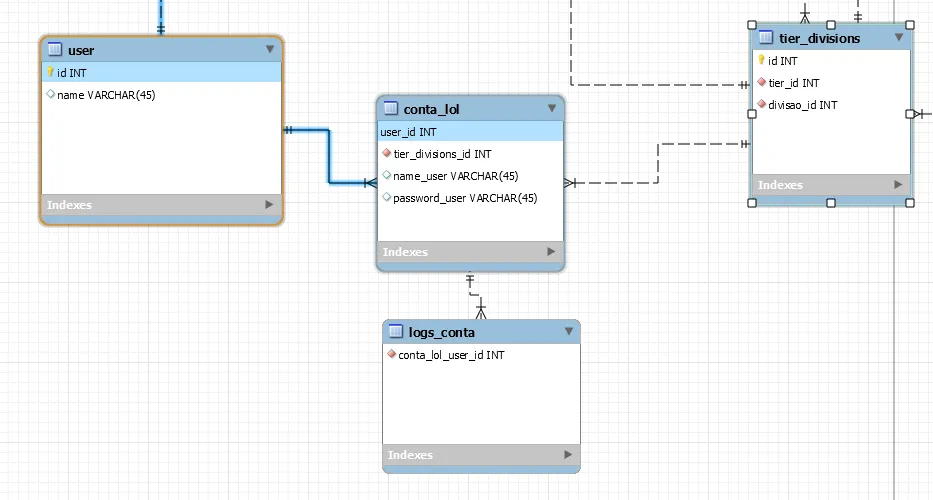The image size is (933, 500).
Task: Click the foreign key diamond of tier_divisions_id
Action: click(387, 154)
